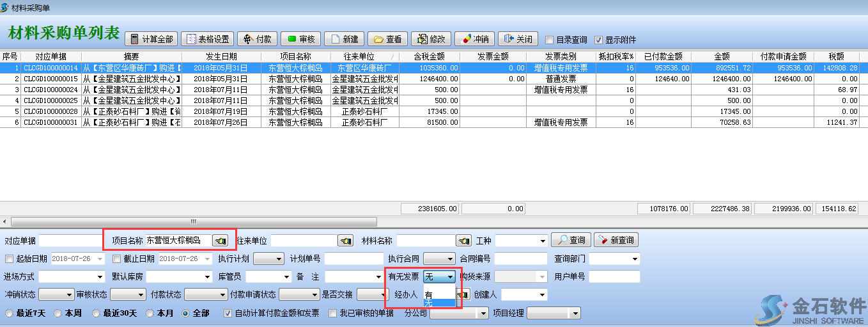The width and height of the screenshot is (868, 327).
Task: Uncheck the 显示附件 checkbox
Action: coord(599,40)
